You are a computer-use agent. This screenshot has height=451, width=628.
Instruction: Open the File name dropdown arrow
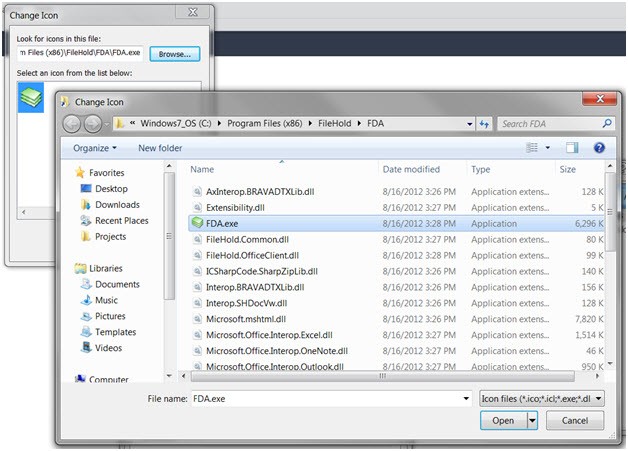tap(466, 399)
